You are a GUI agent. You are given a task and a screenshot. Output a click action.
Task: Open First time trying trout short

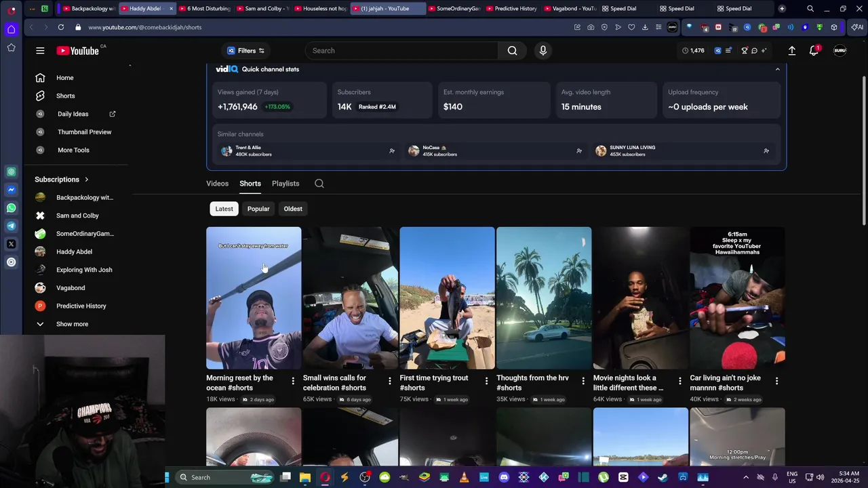(x=447, y=298)
